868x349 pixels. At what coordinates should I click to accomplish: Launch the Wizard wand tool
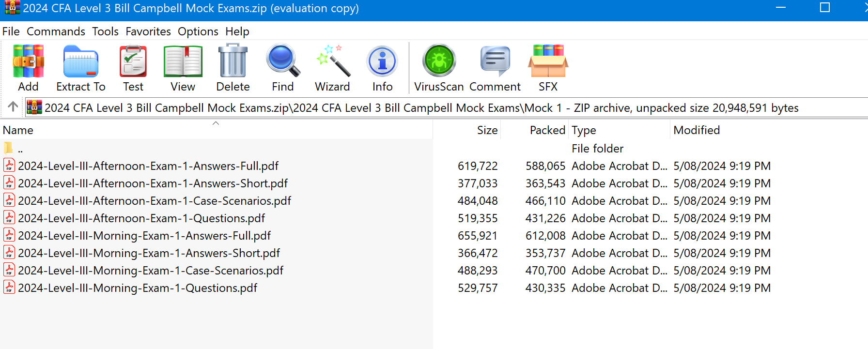pyautogui.click(x=332, y=62)
